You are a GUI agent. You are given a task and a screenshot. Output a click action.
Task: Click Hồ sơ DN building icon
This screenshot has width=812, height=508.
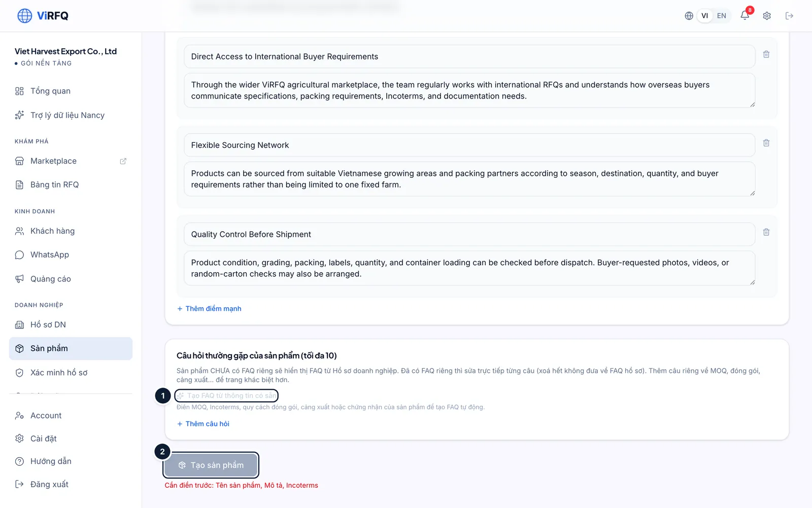click(x=19, y=325)
